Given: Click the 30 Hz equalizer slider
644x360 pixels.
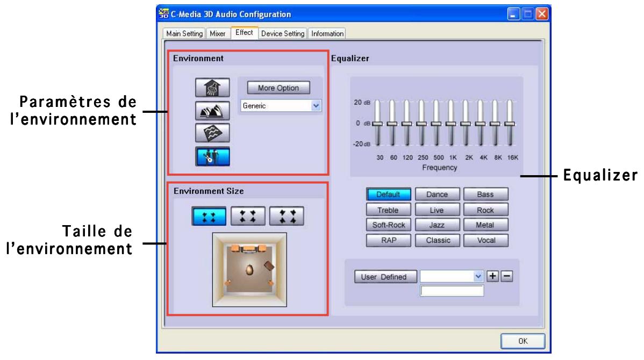Looking at the screenshot, I should pyautogui.click(x=377, y=123).
